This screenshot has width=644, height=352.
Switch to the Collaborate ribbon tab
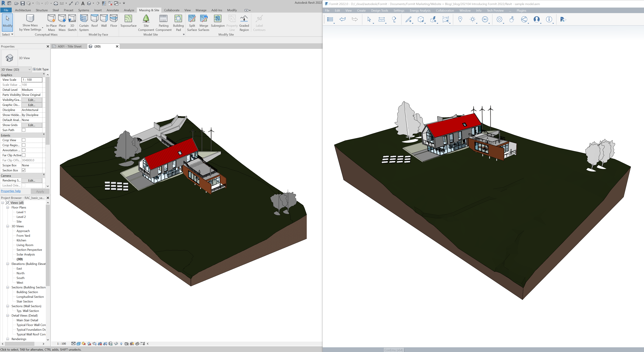(x=172, y=10)
